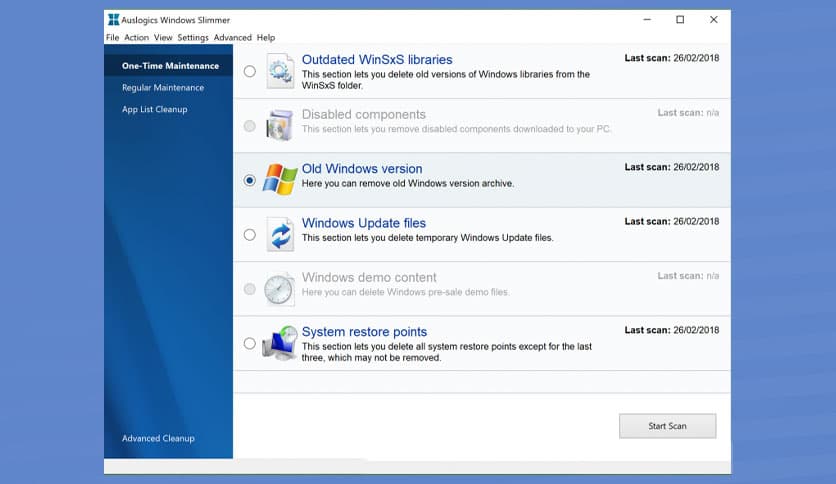Open the Advanced menu
This screenshot has width=836, height=484.
[x=232, y=37]
